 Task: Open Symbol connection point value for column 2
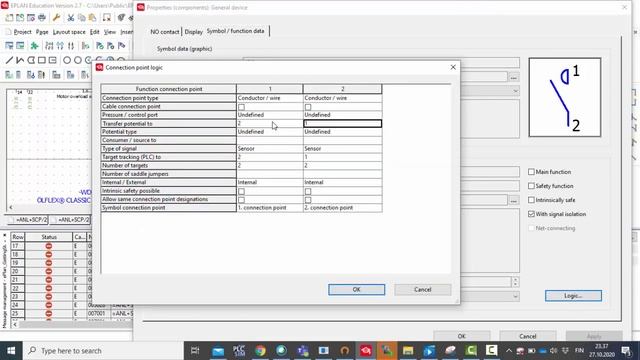pyautogui.click(x=342, y=208)
